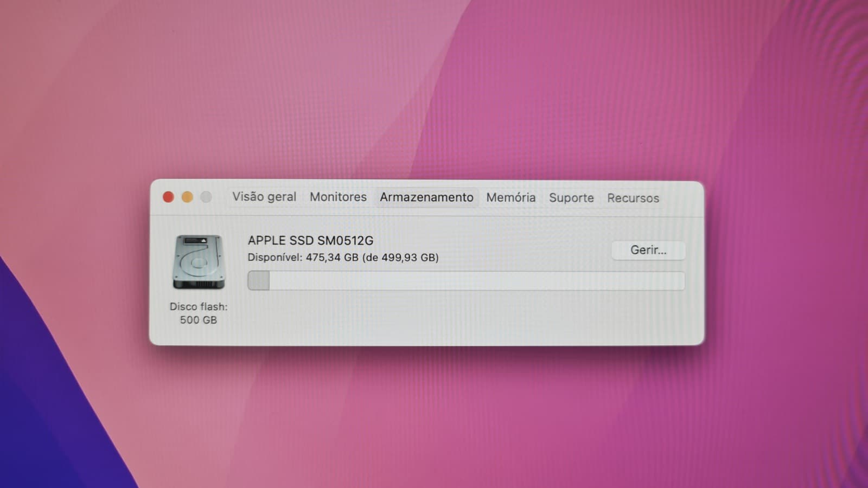Click the APPLE SSD SM0512G disk name
868x488 pixels.
point(310,240)
